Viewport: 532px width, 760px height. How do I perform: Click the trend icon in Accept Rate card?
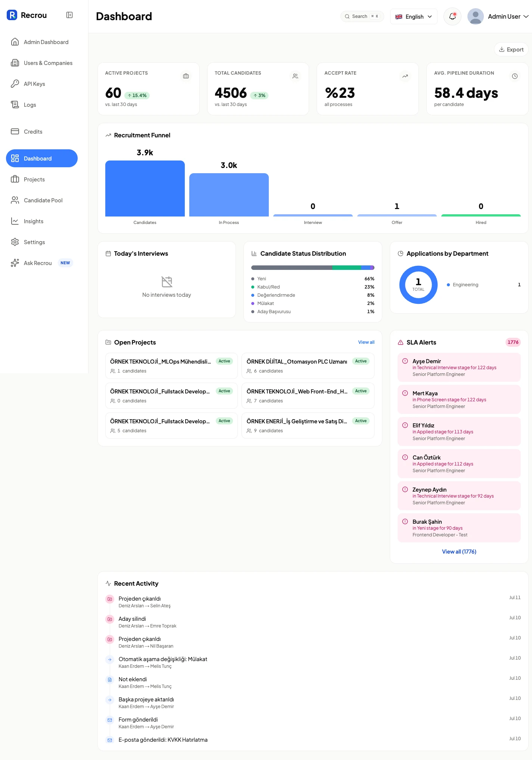coord(405,76)
